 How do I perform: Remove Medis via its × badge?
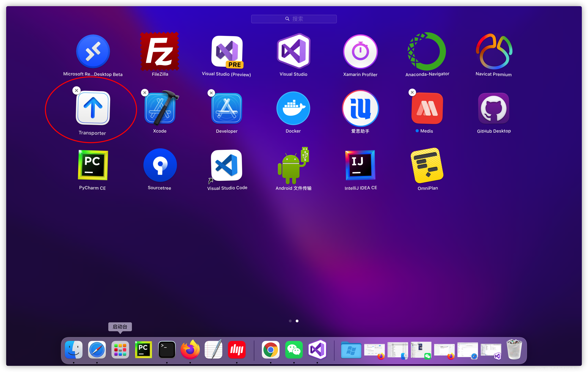[x=412, y=92]
